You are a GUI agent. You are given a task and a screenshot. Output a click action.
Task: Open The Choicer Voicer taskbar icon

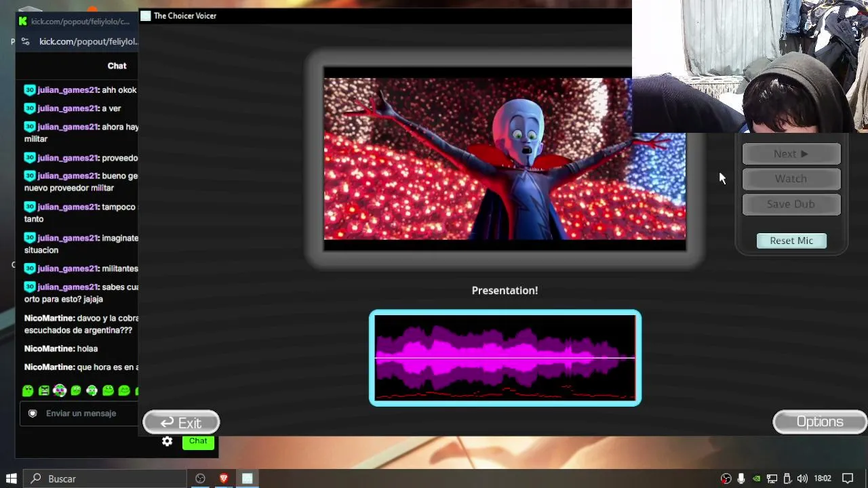248,479
